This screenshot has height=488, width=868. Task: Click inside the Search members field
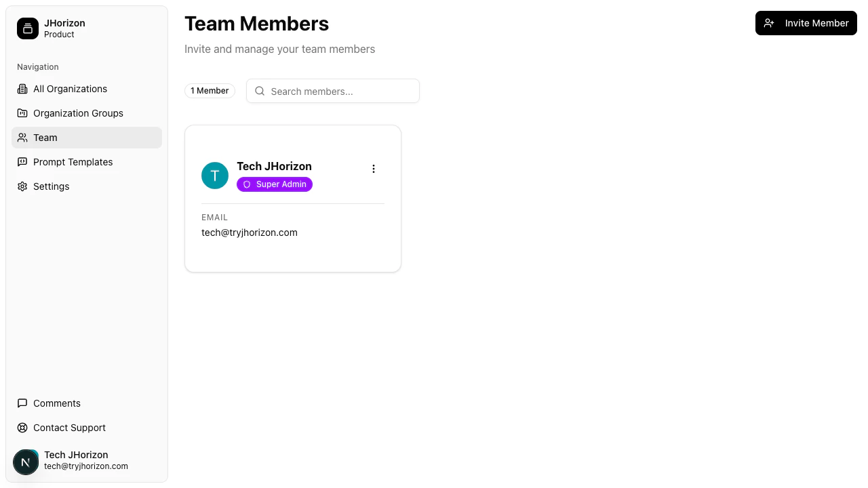[x=319, y=91]
